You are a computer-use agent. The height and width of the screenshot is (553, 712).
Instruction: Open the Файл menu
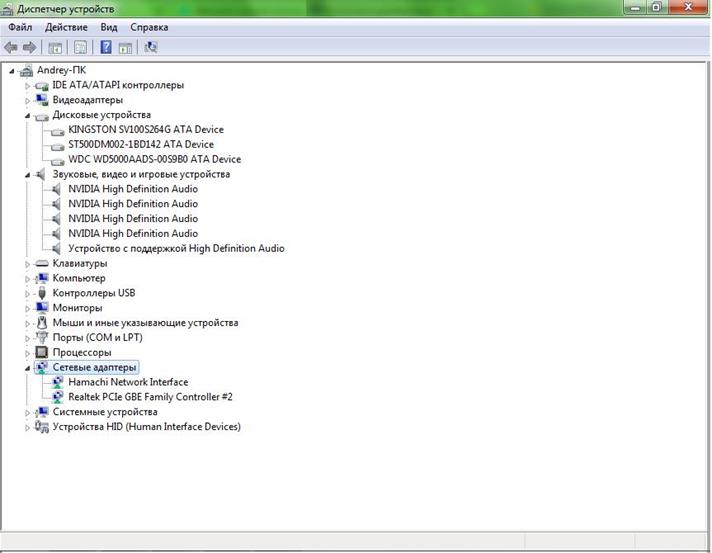click(20, 27)
